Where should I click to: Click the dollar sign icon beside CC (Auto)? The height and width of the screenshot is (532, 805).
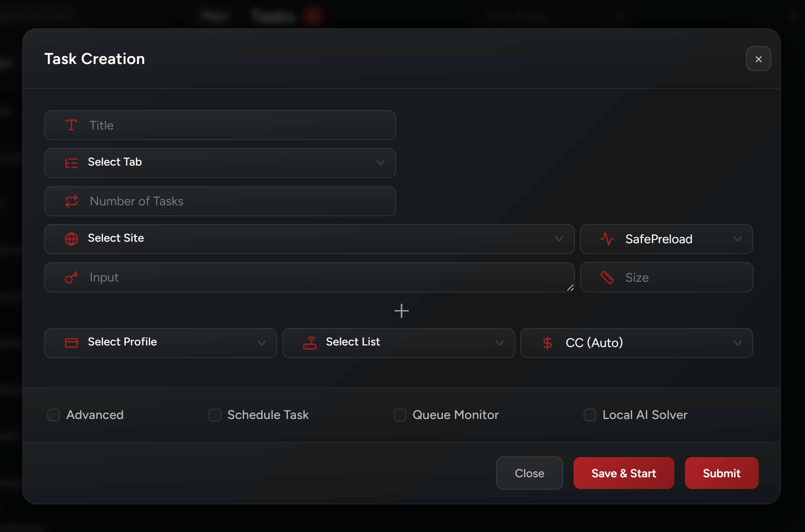point(547,343)
